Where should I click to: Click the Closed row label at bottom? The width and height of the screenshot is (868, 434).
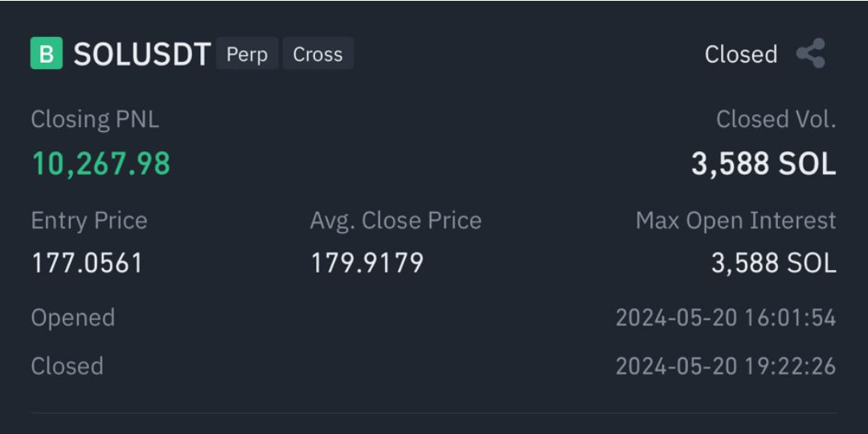[67, 366]
